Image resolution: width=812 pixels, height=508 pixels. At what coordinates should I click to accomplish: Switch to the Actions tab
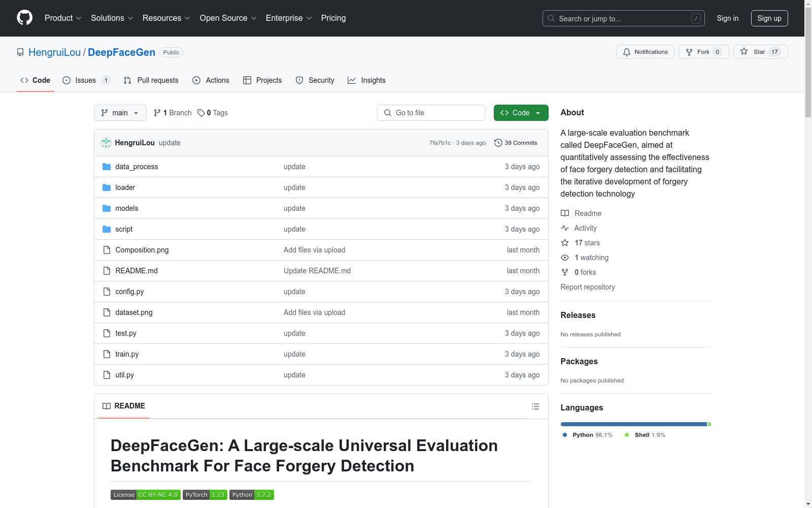(211, 80)
